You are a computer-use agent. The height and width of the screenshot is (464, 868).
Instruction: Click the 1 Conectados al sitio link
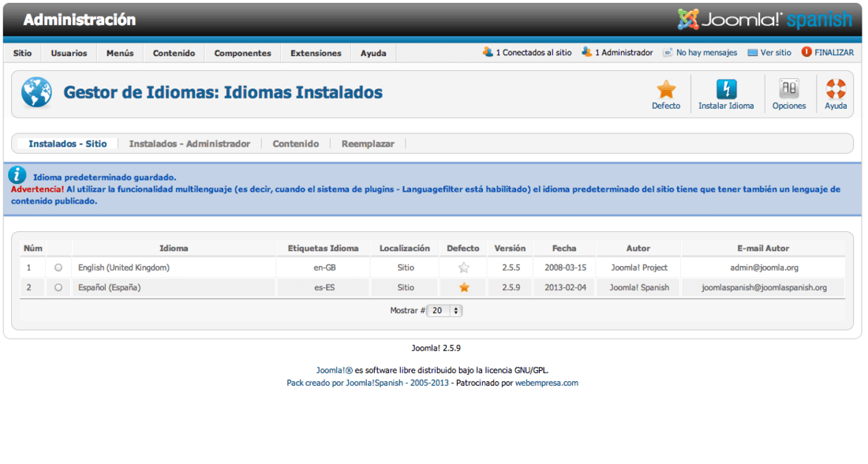pos(533,53)
